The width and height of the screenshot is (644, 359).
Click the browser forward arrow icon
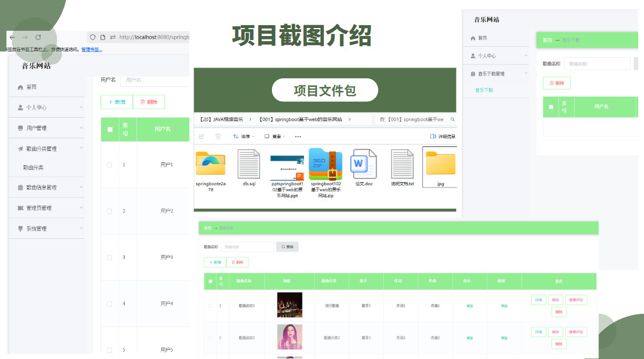(x=25, y=37)
